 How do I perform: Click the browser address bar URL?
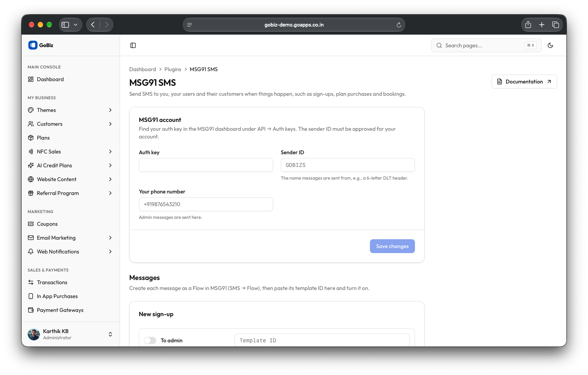click(294, 25)
